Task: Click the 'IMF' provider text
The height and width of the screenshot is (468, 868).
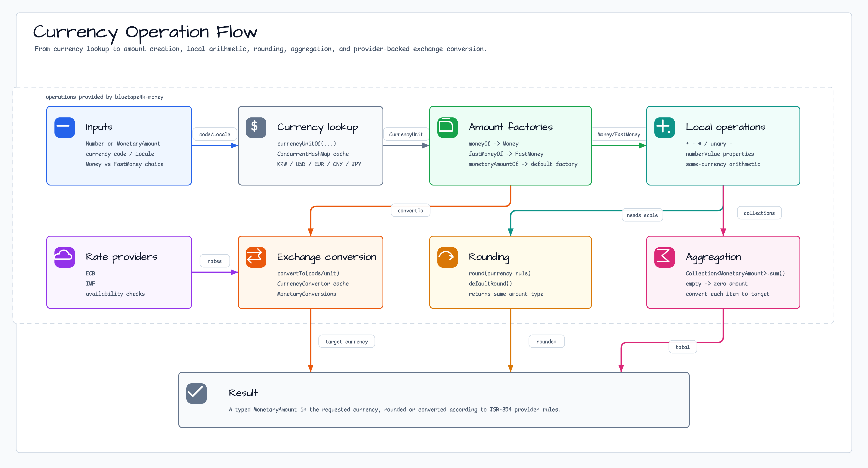Action: [90, 283]
